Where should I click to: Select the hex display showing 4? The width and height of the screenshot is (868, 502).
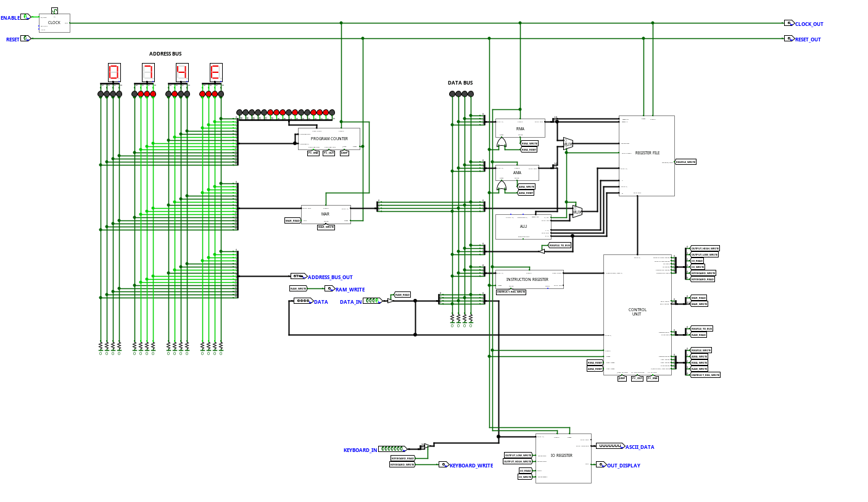(182, 72)
